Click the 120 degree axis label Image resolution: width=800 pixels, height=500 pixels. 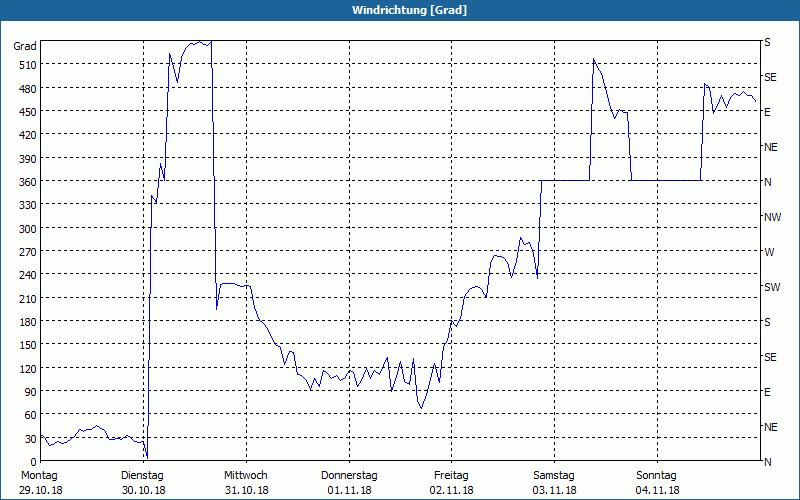[x=28, y=369]
